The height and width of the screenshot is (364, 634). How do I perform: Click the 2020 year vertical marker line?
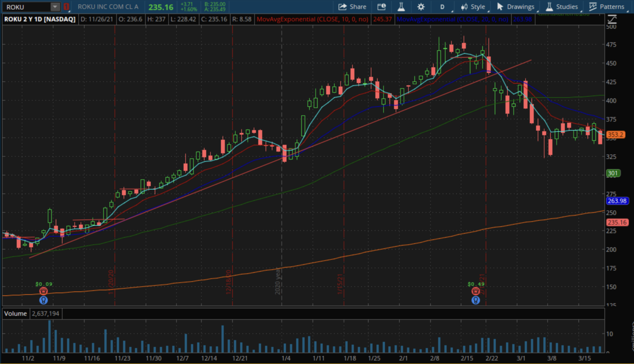pyautogui.click(x=282, y=165)
